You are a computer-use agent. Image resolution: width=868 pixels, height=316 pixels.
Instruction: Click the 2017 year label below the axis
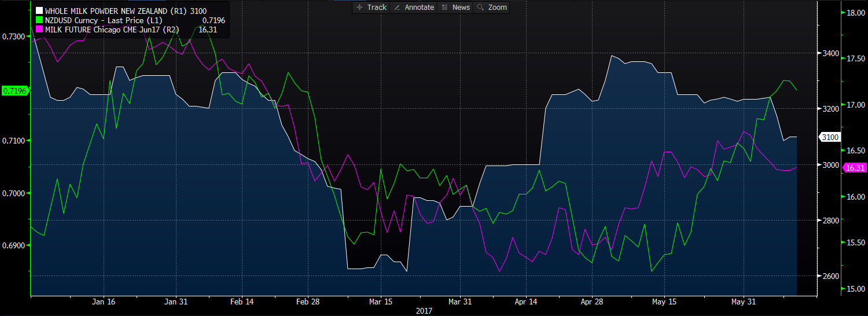pyautogui.click(x=425, y=311)
